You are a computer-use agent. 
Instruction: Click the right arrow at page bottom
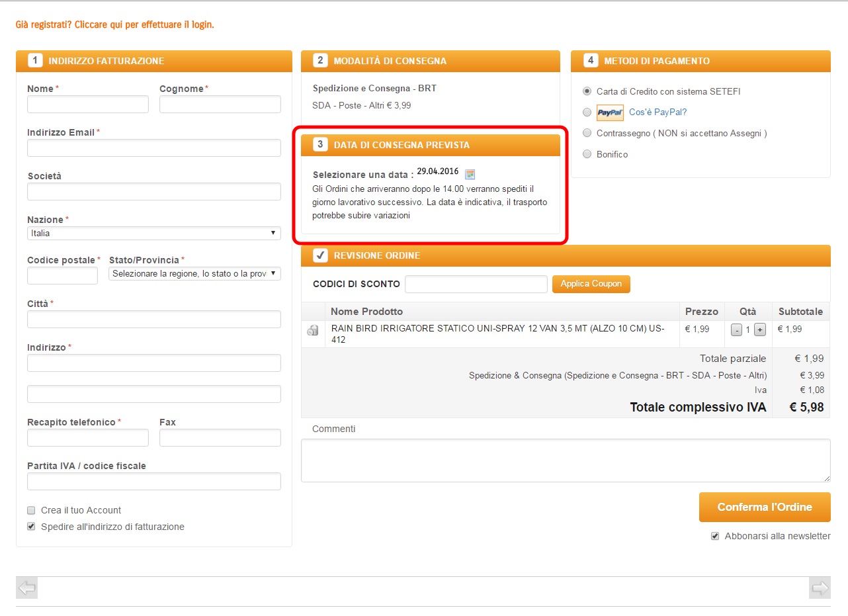[820, 588]
